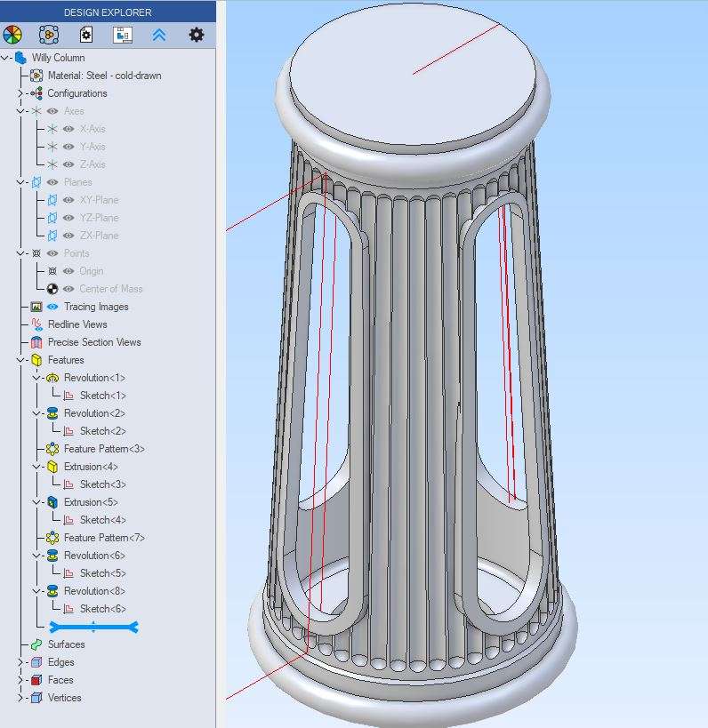Image resolution: width=708 pixels, height=728 pixels.
Task: Click the Design Explorer panel title
Action: (x=108, y=12)
